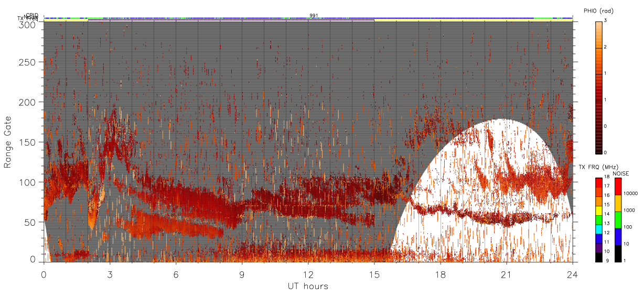
Task: Click tick label 21 on UT hours axis
Action: pos(506,274)
